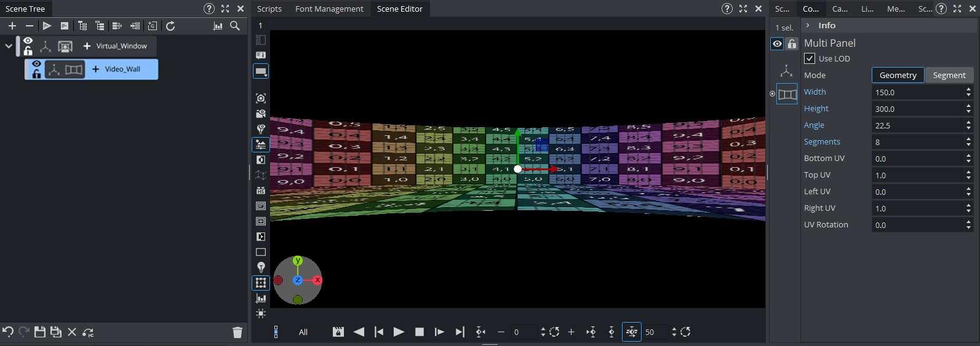Select the Segment mode button
This screenshot has height=346, width=980.
click(949, 75)
